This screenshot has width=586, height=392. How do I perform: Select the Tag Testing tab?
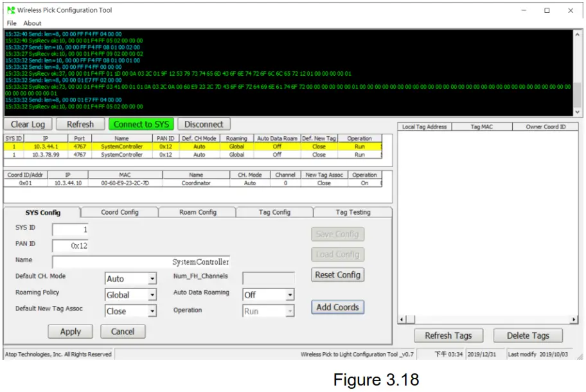click(352, 212)
